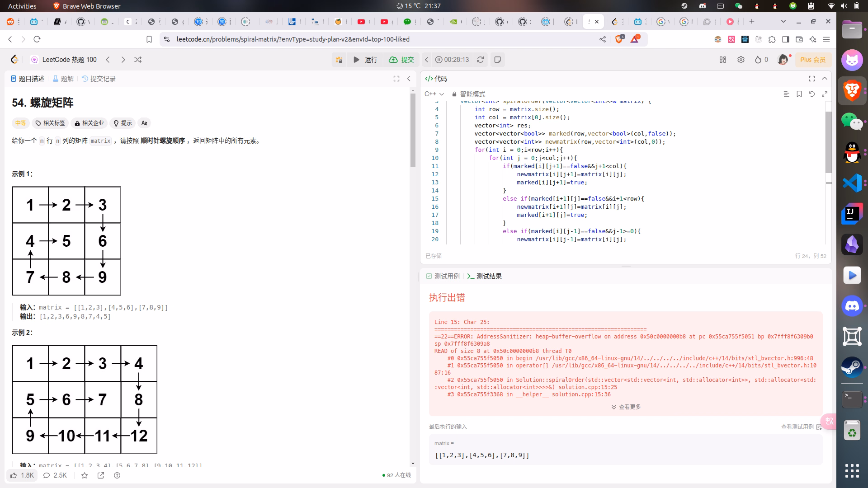Switch to the 测试结果 tab
This screenshot has height=488, width=868.
pos(484,276)
